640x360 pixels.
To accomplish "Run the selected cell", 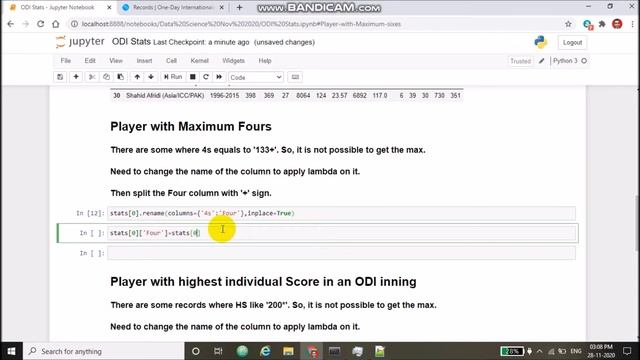I will (173, 77).
